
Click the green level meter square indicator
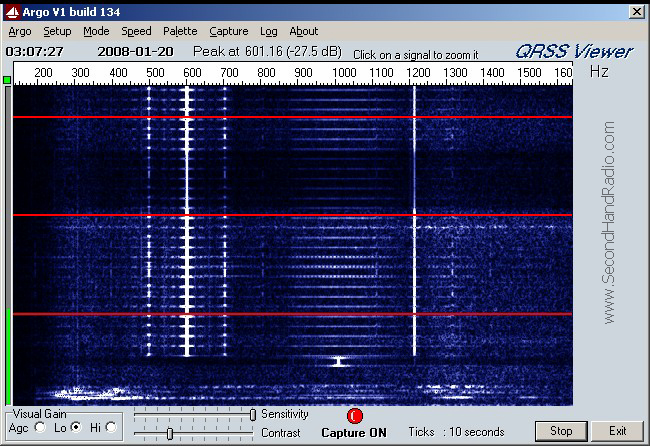click(x=7, y=80)
